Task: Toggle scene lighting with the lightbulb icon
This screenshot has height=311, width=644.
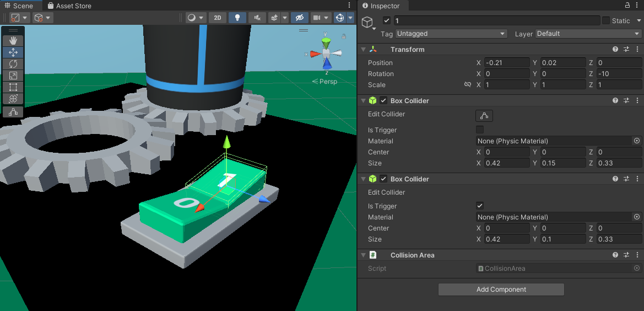Action: [x=237, y=18]
